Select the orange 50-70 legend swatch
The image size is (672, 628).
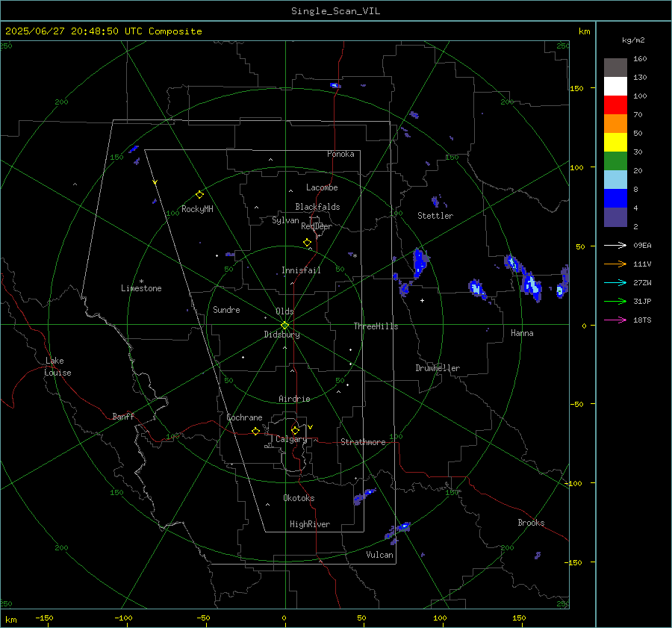point(615,123)
